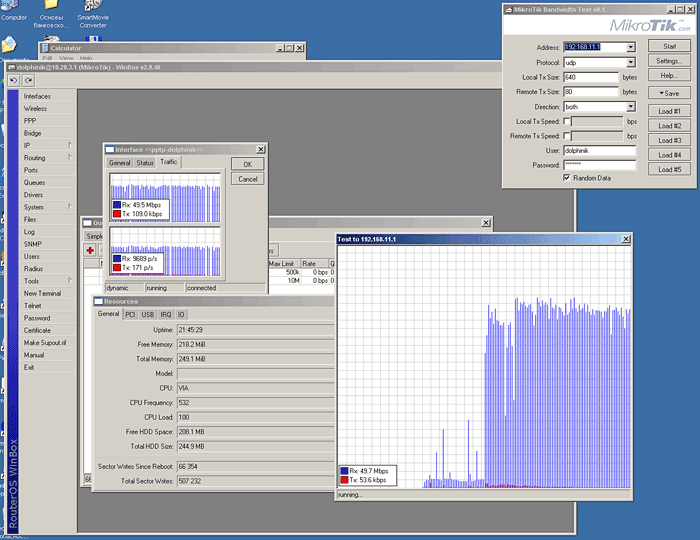The width and height of the screenshot is (700, 540).
Task: Click blue Rx swatch in bandwidth test legend
Action: click(344, 471)
